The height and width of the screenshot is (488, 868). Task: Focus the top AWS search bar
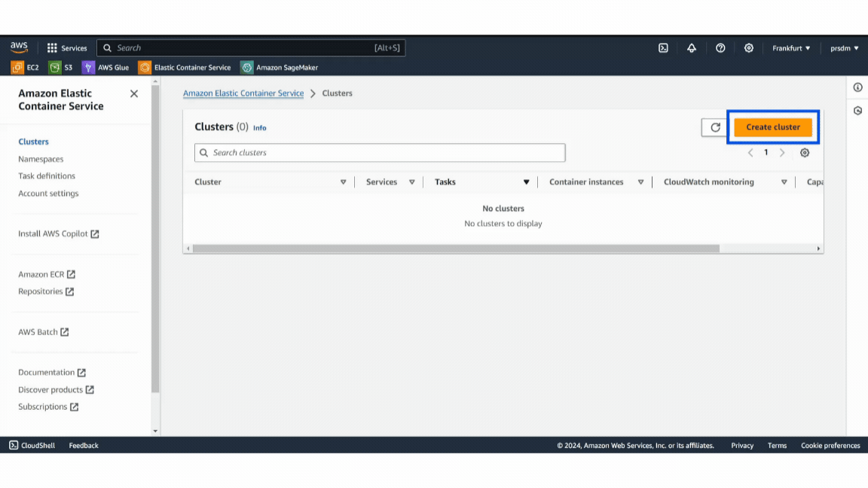(251, 48)
